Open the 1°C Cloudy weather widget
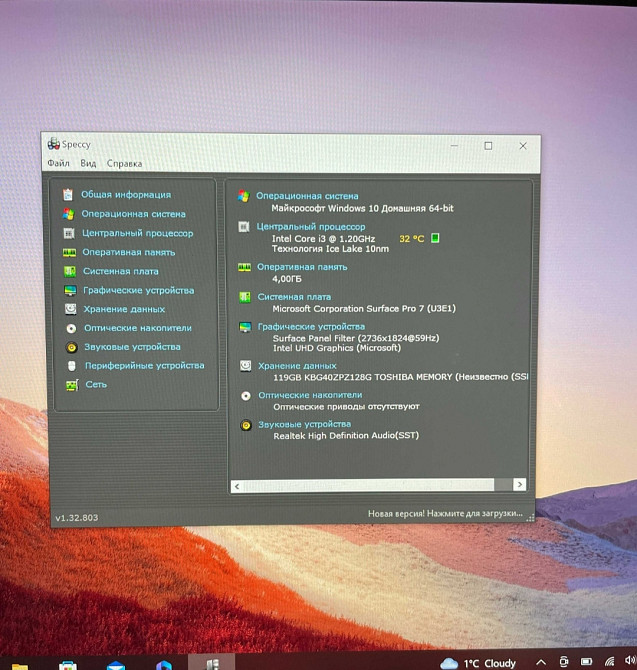 click(x=478, y=663)
